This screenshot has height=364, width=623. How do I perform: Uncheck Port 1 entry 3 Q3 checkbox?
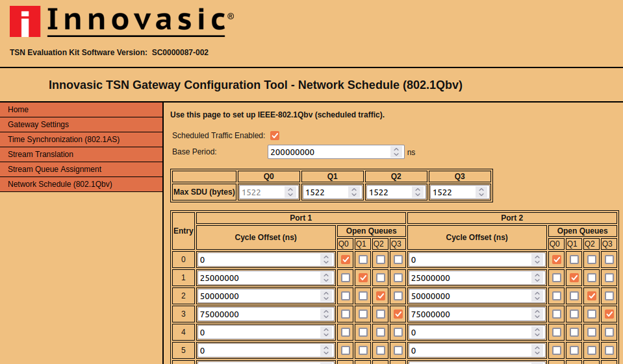coord(398,315)
